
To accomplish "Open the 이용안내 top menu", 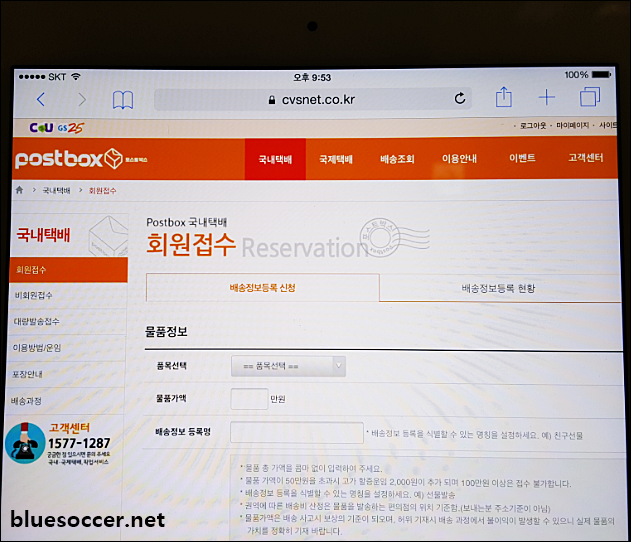I will 459,159.
